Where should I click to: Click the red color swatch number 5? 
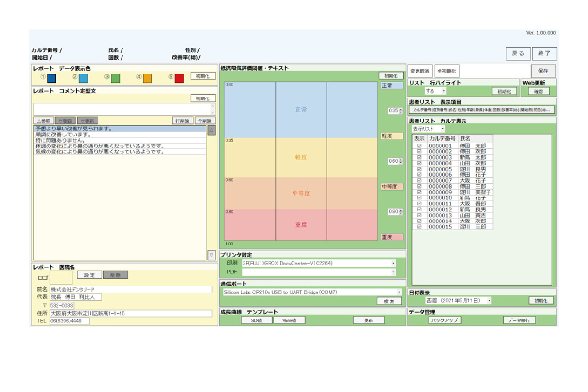[179, 78]
